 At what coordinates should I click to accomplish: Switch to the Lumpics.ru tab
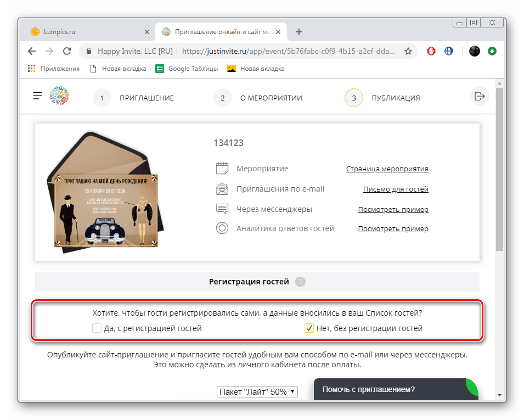87,32
